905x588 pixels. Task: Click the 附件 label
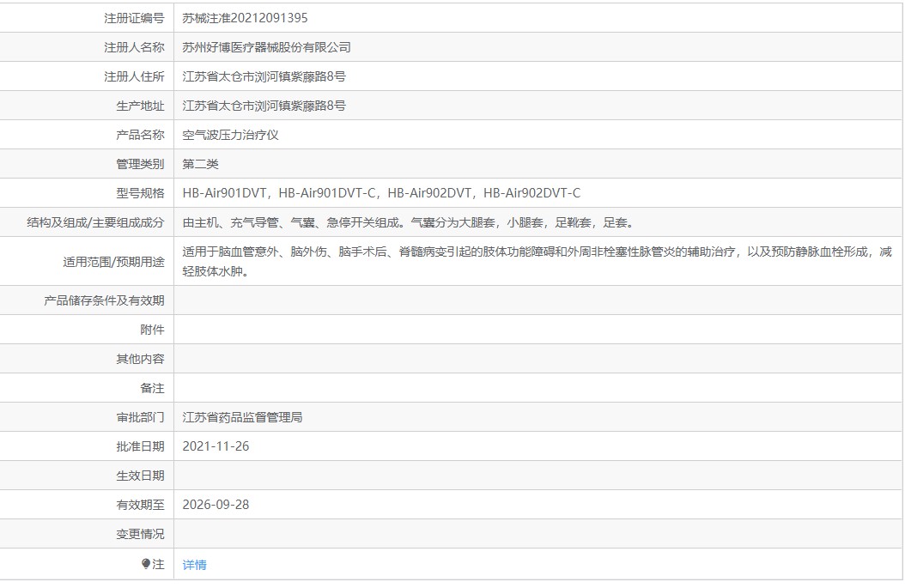pos(152,330)
